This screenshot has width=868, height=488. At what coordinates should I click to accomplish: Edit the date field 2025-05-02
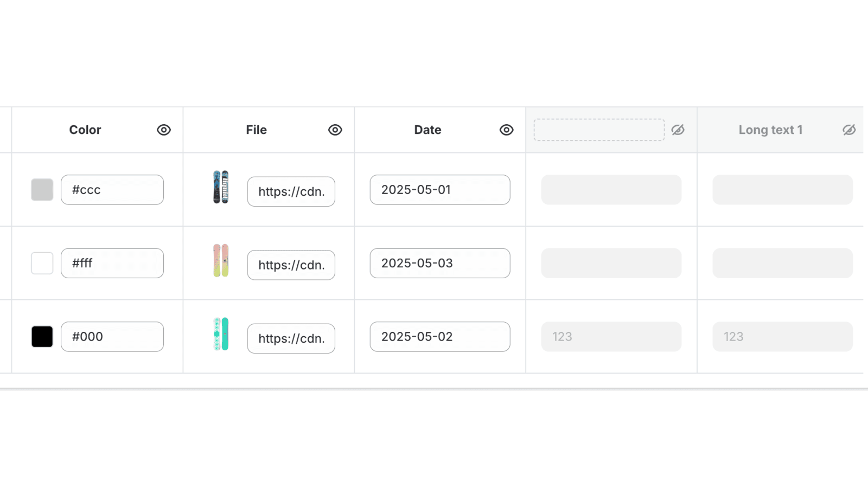pyautogui.click(x=440, y=337)
